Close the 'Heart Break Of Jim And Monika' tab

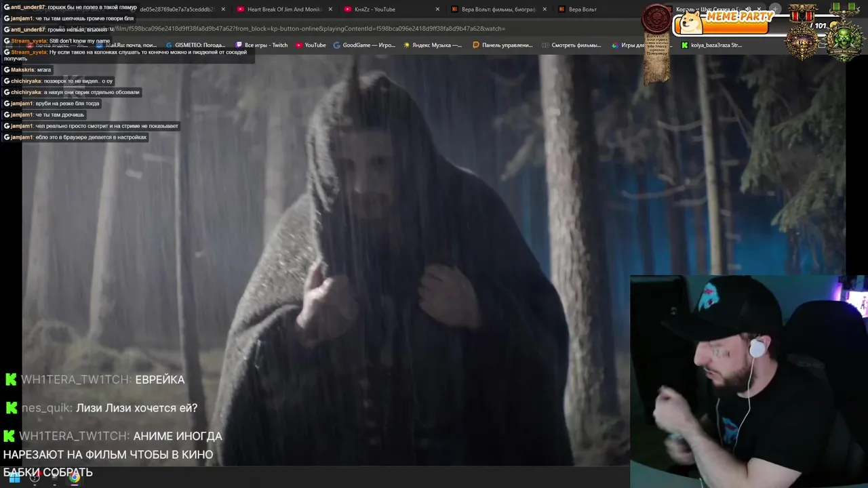click(330, 9)
